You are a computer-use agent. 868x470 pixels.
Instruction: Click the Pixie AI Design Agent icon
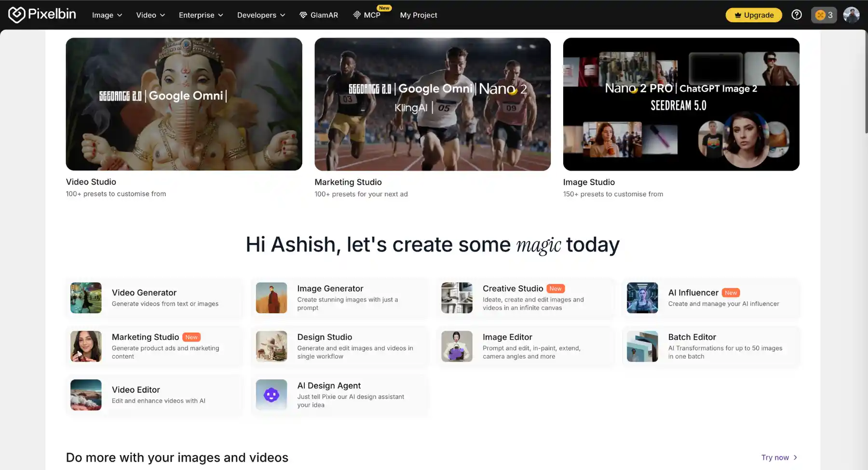coord(271,395)
